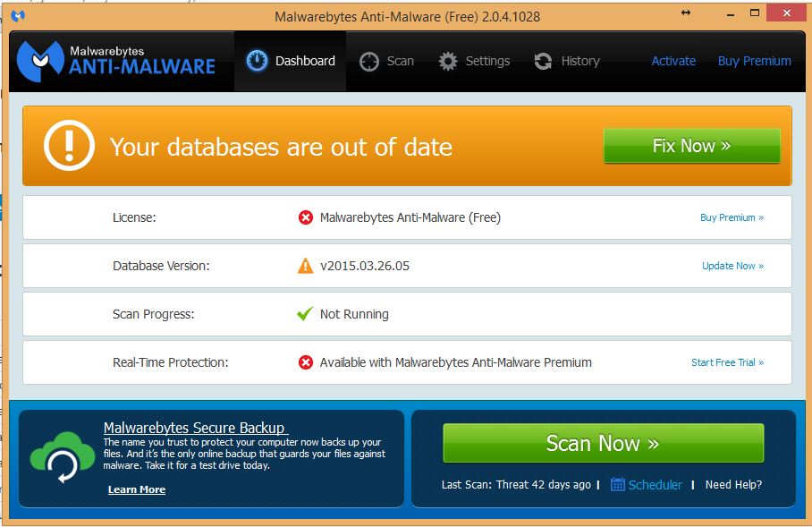Click the orange exclamation warning icon
Image resolution: width=812 pixels, height=527 pixels.
(69, 146)
